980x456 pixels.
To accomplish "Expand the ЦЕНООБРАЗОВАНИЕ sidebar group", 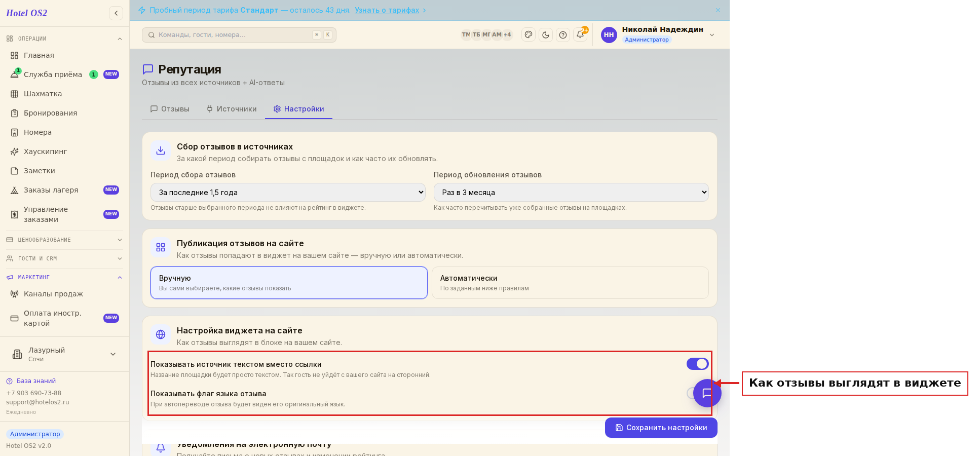I will pos(64,240).
